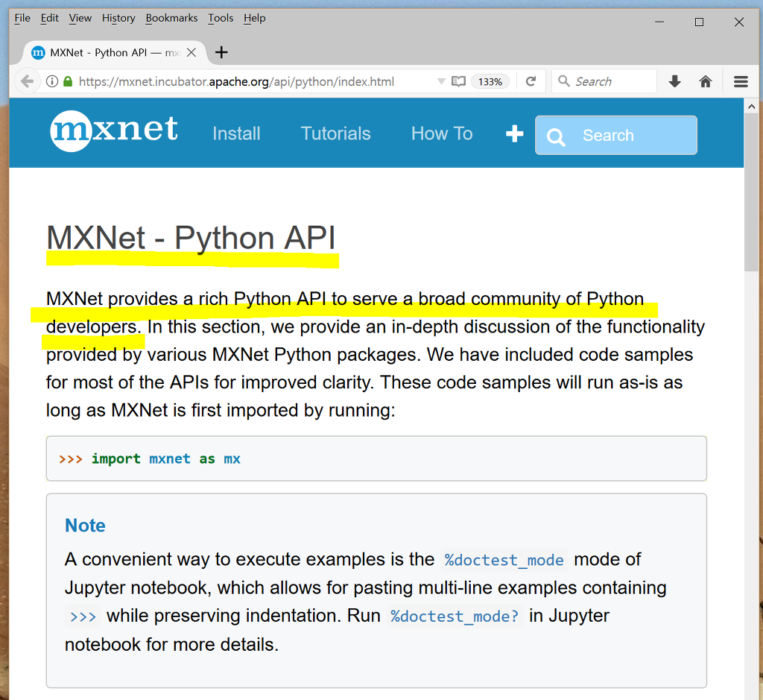763x700 pixels.
Task: Close the Firefox window
Action: (739, 22)
